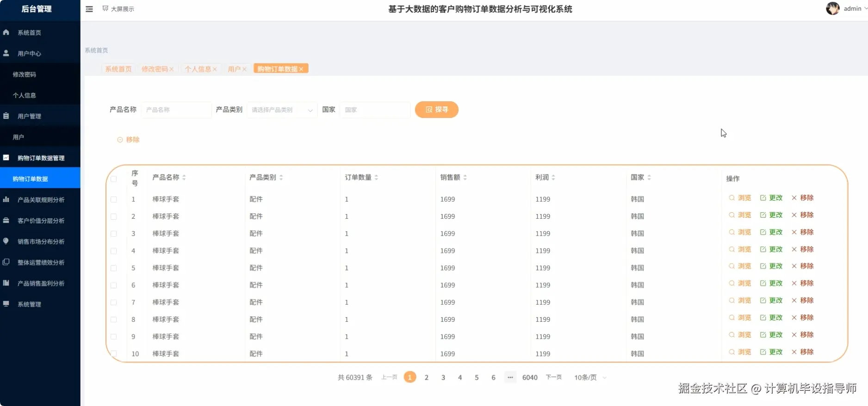
Task: Jump to last page 6040
Action: tap(530, 377)
